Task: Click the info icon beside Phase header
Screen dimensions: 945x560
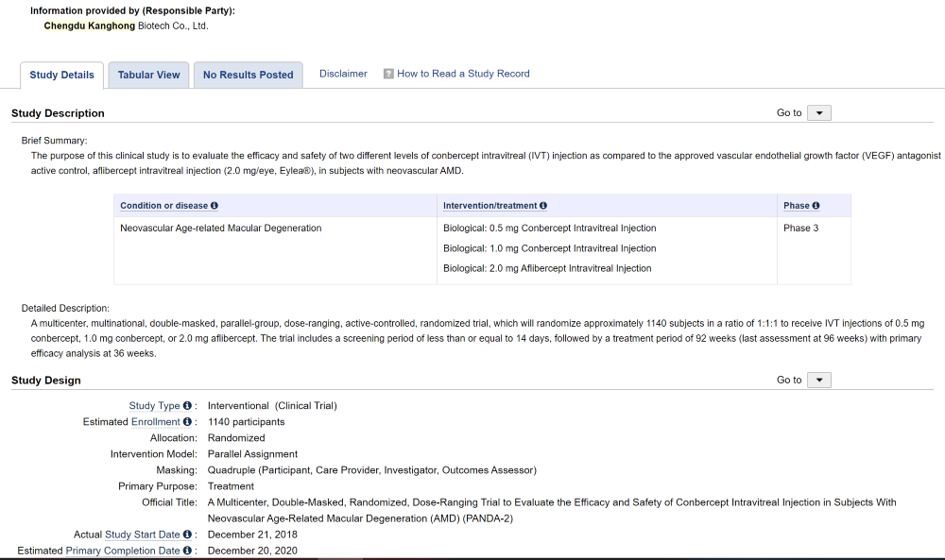Action: click(816, 206)
